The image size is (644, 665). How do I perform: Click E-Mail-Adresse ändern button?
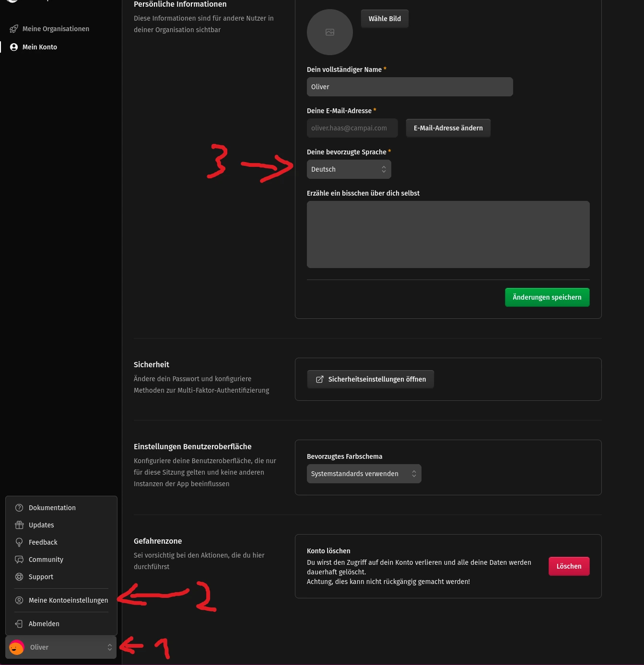pos(448,128)
